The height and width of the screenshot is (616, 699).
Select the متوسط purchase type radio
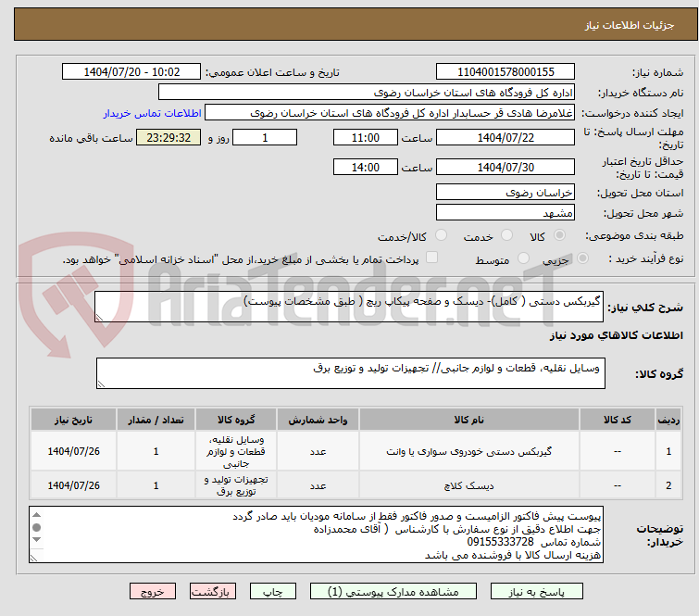click(523, 258)
